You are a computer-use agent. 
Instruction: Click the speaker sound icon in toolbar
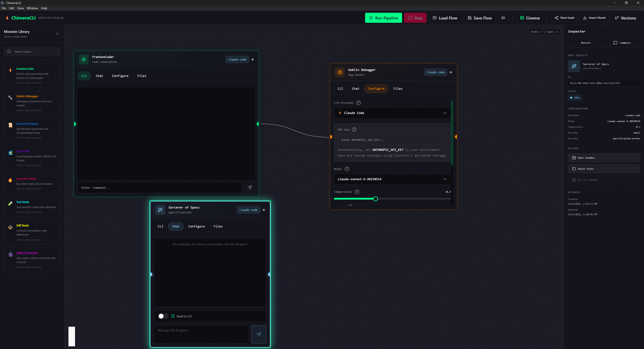503,18
